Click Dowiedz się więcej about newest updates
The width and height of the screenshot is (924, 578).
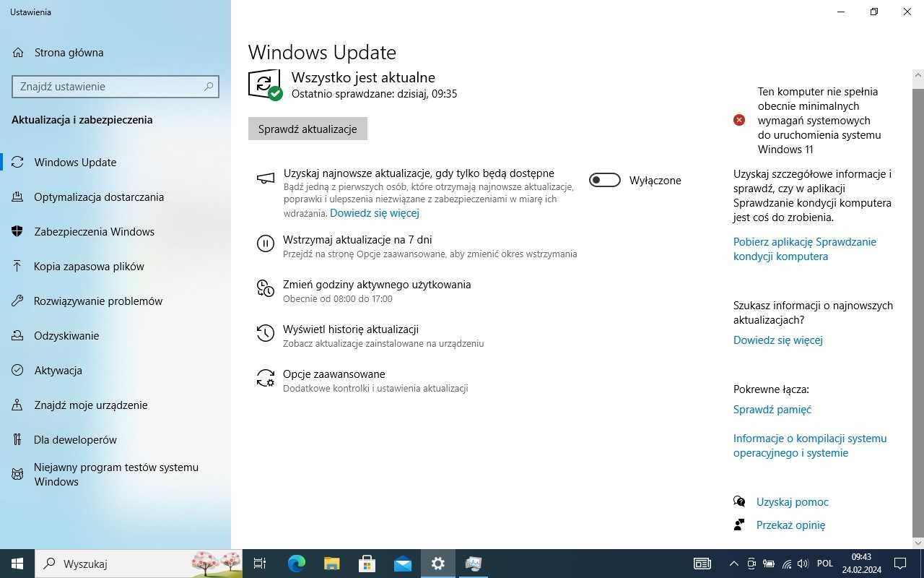778,340
